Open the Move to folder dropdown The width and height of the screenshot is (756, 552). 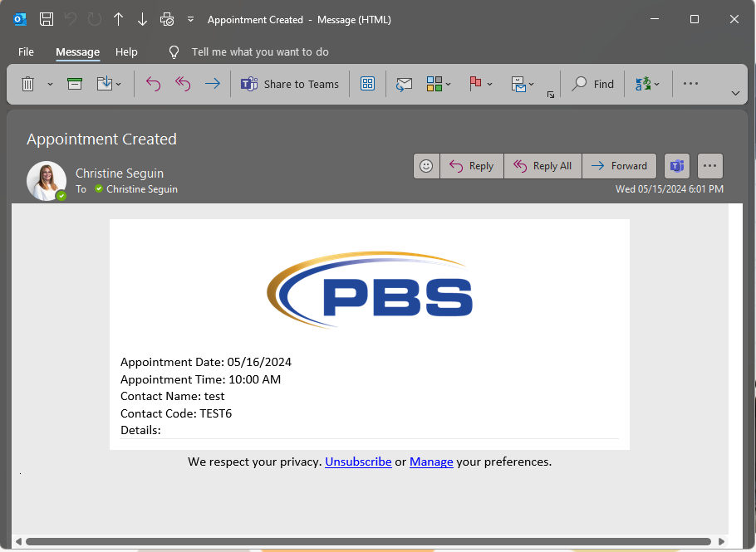(x=109, y=84)
